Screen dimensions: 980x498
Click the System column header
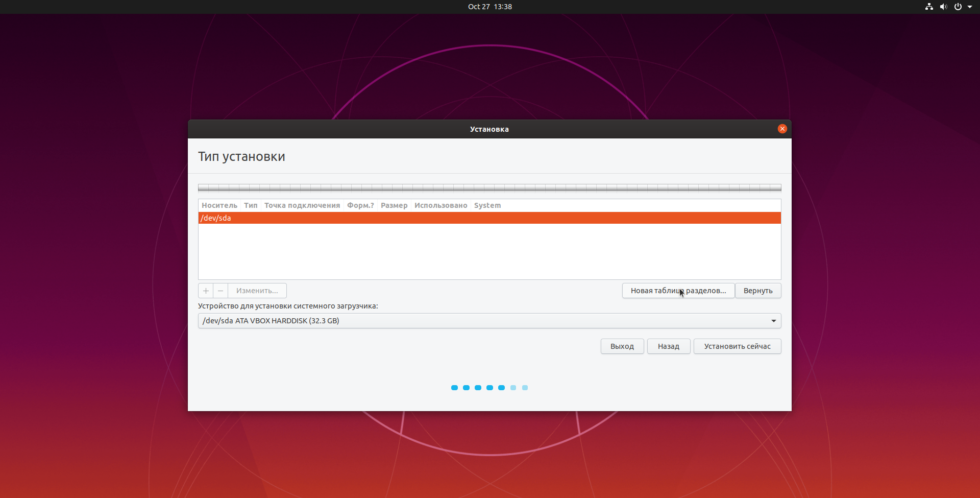click(x=487, y=205)
